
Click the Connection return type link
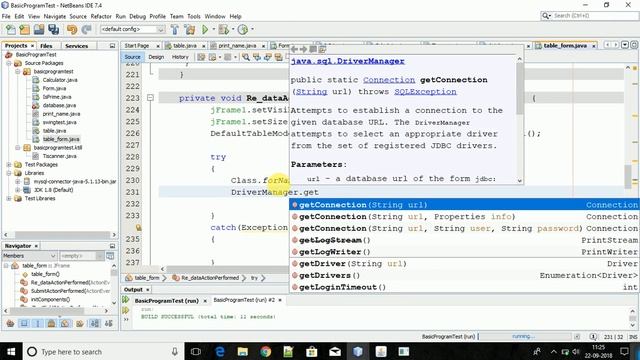tap(389, 80)
